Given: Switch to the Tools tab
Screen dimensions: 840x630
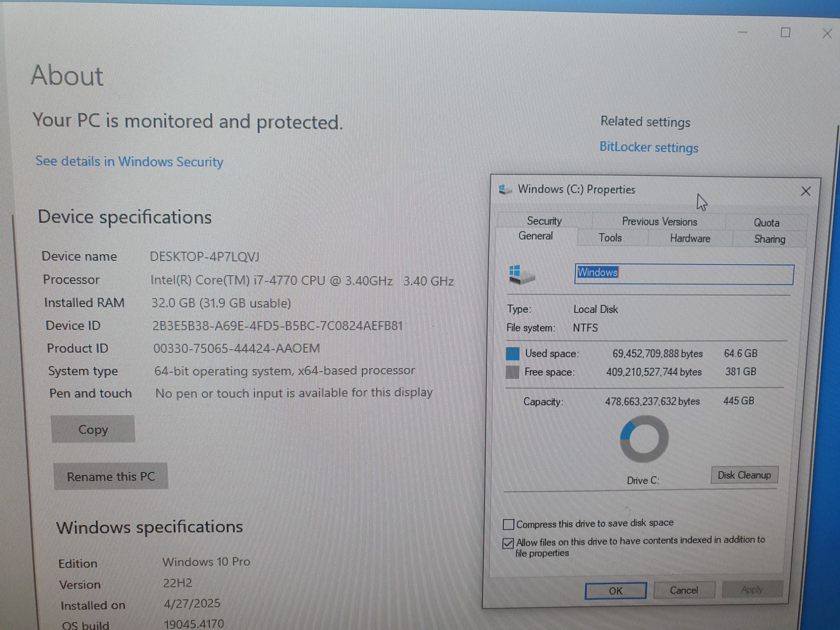Looking at the screenshot, I should tap(610, 238).
